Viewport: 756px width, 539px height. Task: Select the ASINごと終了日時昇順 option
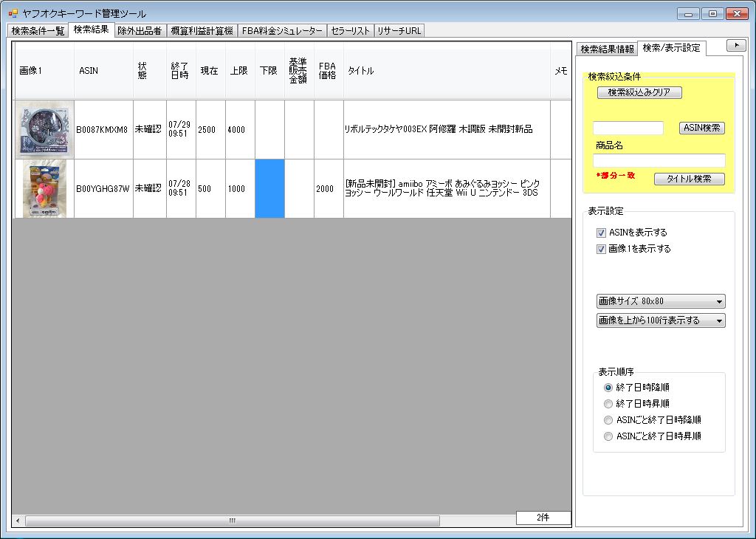[608, 437]
